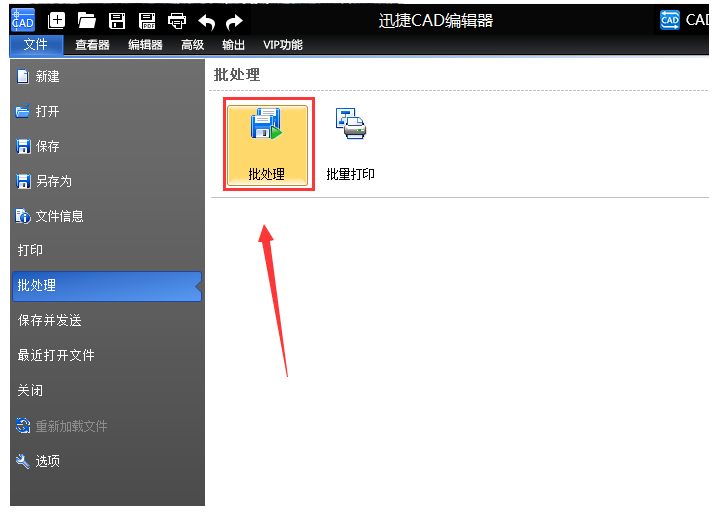Open the VIP功能 tab

point(283,45)
